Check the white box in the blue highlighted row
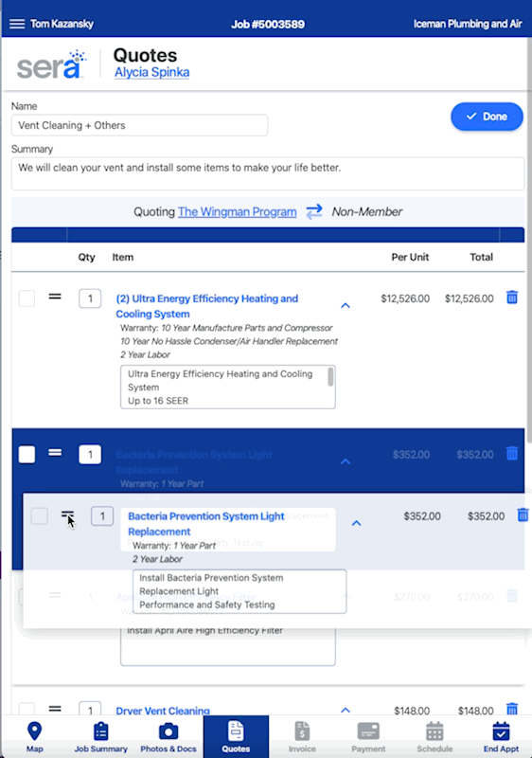The height and width of the screenshot is (758, 532). (x=27, y=455)
